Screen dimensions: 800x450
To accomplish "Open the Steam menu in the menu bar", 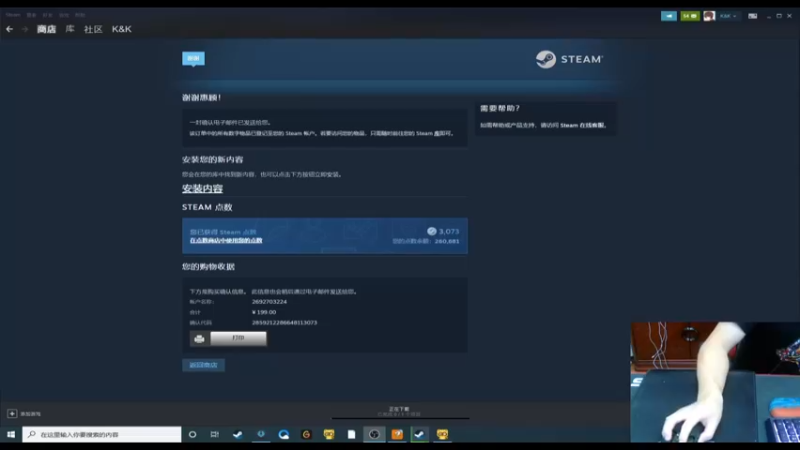I will point(13,15).
